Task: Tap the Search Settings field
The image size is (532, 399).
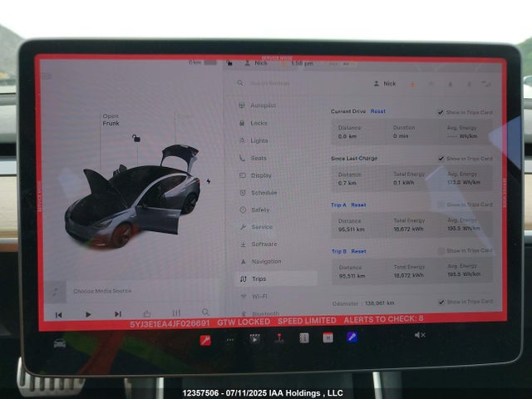Action: coord(269,83)
